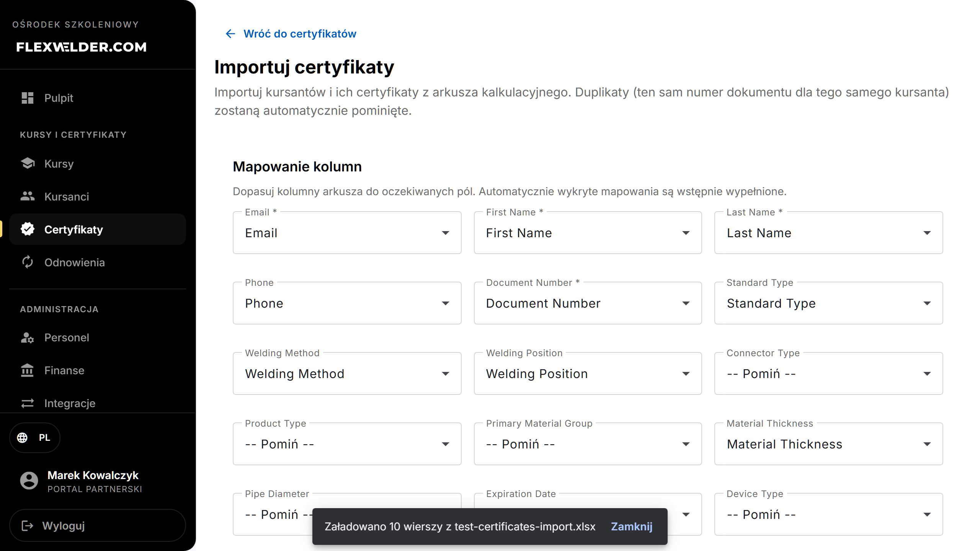Click the Integracje swap arrows icon
Screen dimensions: 980x551
click(28, 403)
